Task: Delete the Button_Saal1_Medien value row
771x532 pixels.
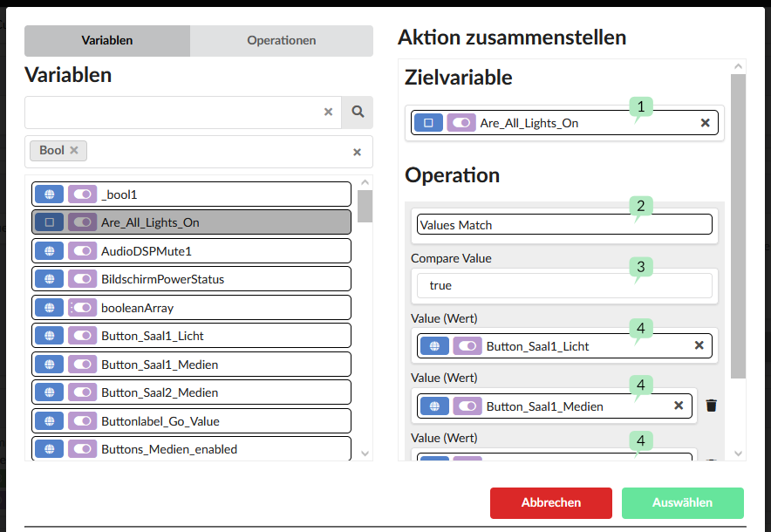Action: pos(712,406)
